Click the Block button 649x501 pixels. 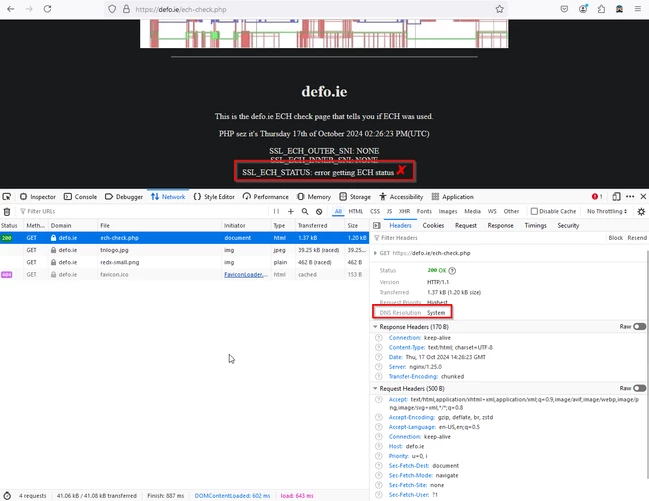tap(615, 238)
